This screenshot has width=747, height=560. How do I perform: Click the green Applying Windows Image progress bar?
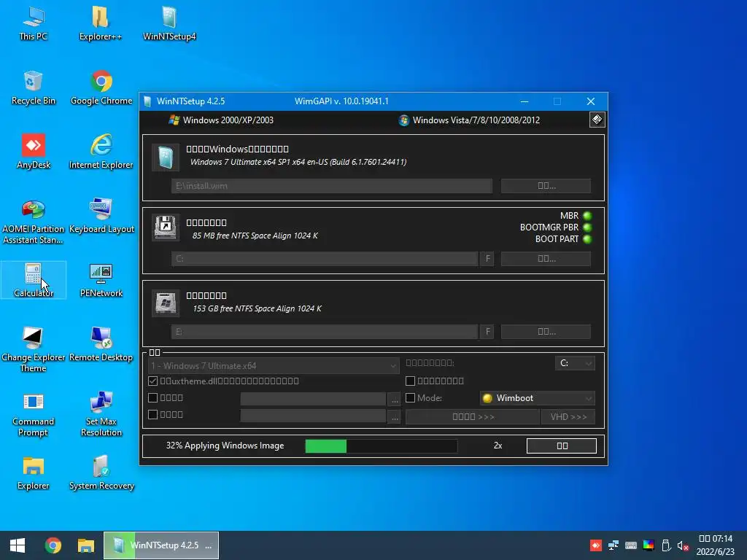[x=381, y=446]
